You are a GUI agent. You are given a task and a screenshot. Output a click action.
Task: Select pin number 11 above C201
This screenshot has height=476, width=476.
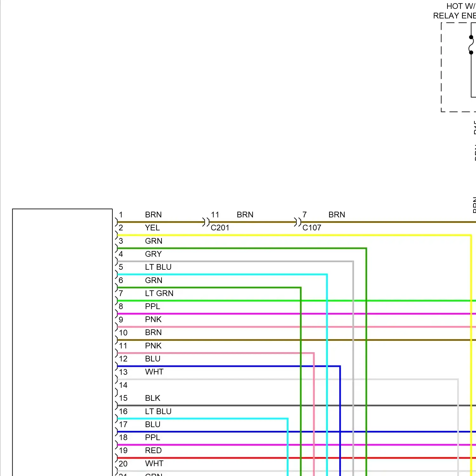point(215,215)
